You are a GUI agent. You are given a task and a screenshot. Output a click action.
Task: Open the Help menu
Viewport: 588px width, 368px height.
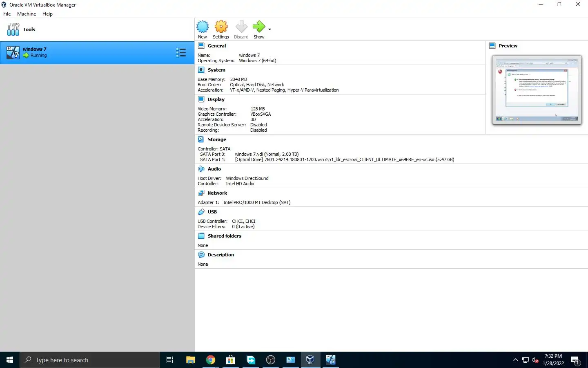pyautogui.click(x=47, y=14)
